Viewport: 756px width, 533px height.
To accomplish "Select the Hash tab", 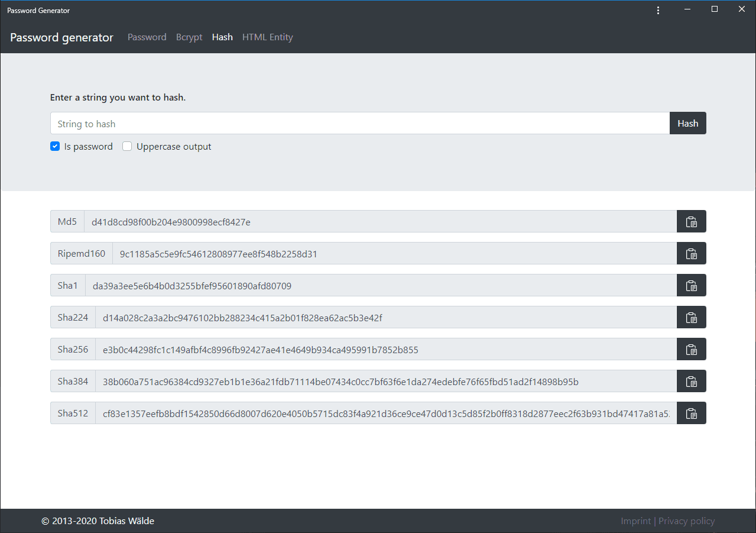I will pyautogui.click(x=222, y=37).
